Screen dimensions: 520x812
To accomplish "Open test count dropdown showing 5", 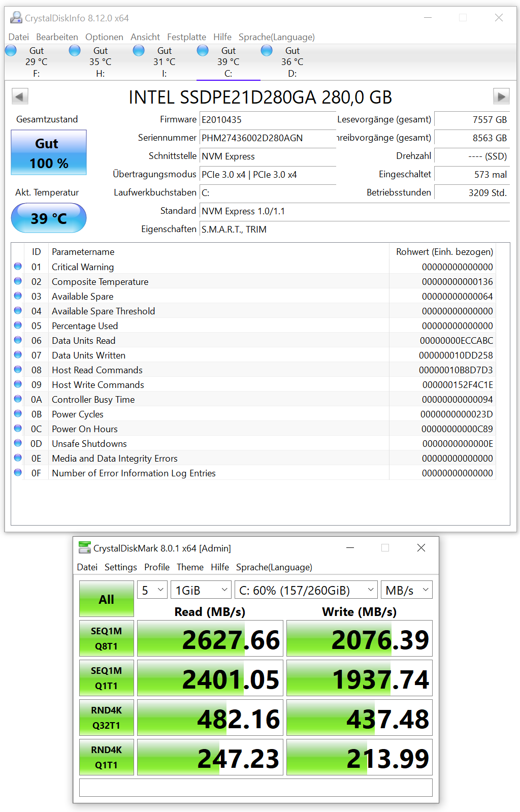I will [152, 590].
